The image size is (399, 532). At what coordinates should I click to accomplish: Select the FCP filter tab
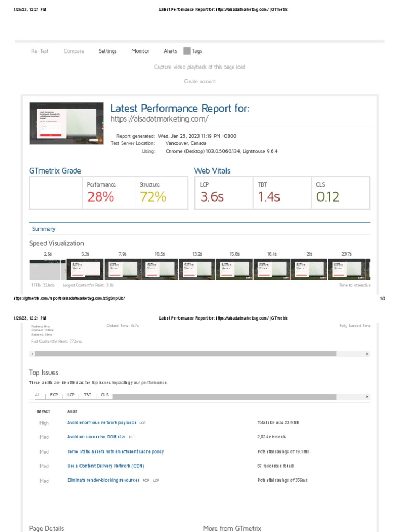point(54,395)
